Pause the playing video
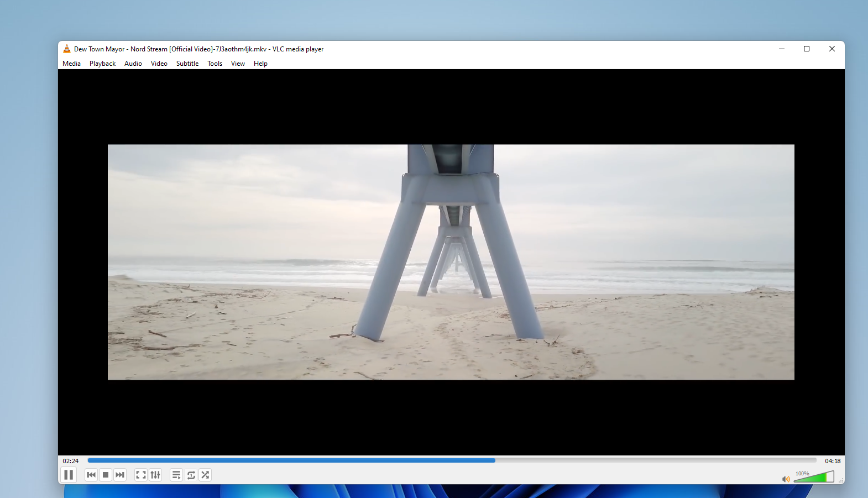Viewport: 868px width, 498px height. [x=69, y=475]
